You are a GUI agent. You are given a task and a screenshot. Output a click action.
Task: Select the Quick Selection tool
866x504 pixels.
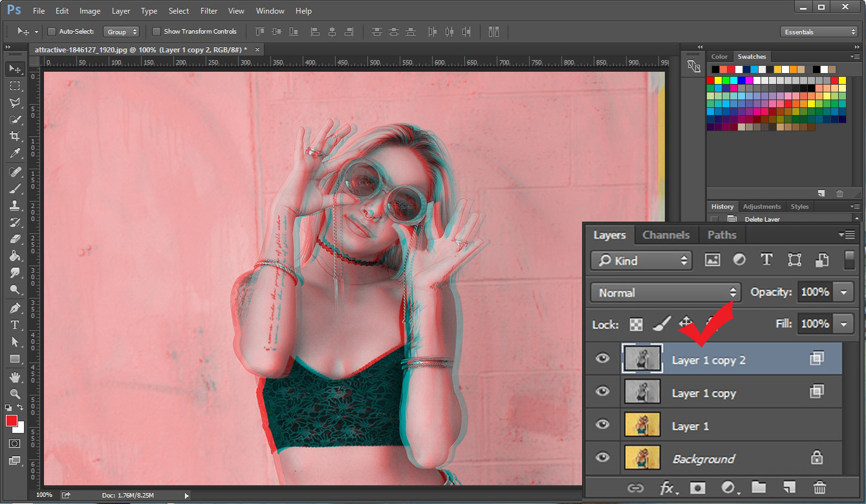[x=15, y=120]
